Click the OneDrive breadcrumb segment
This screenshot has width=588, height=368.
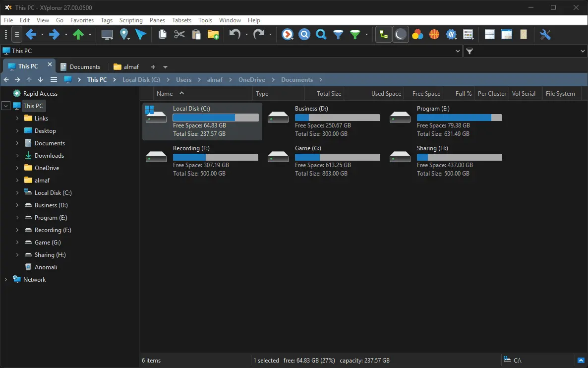click(252, 80)
